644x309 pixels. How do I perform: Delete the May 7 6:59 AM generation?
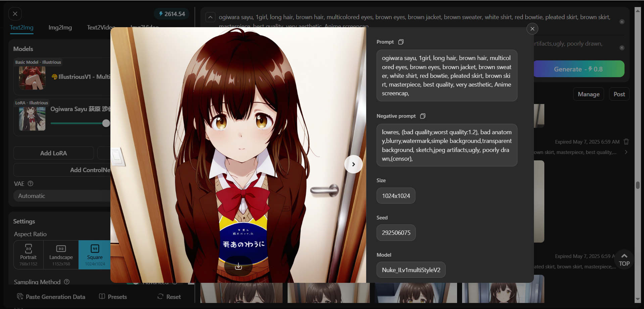626,142
